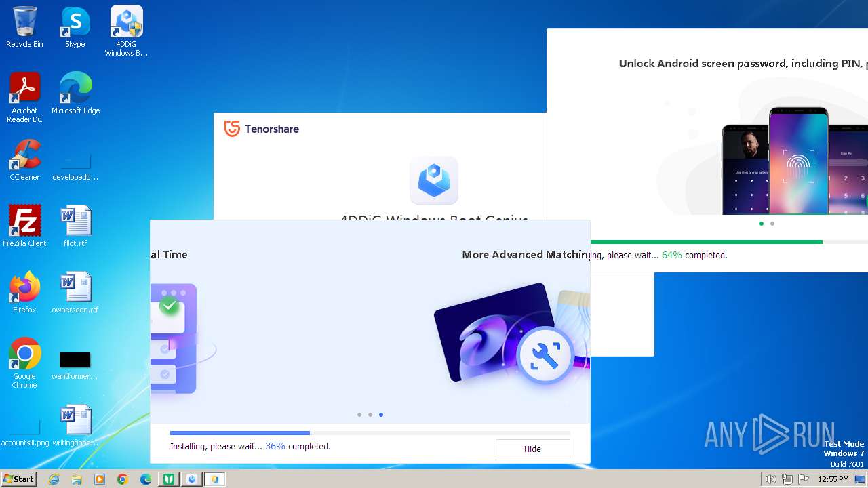Select first slide dot in Android unlock installer
The width and height of the screenshot is (868, 488).
coord(762,224)
